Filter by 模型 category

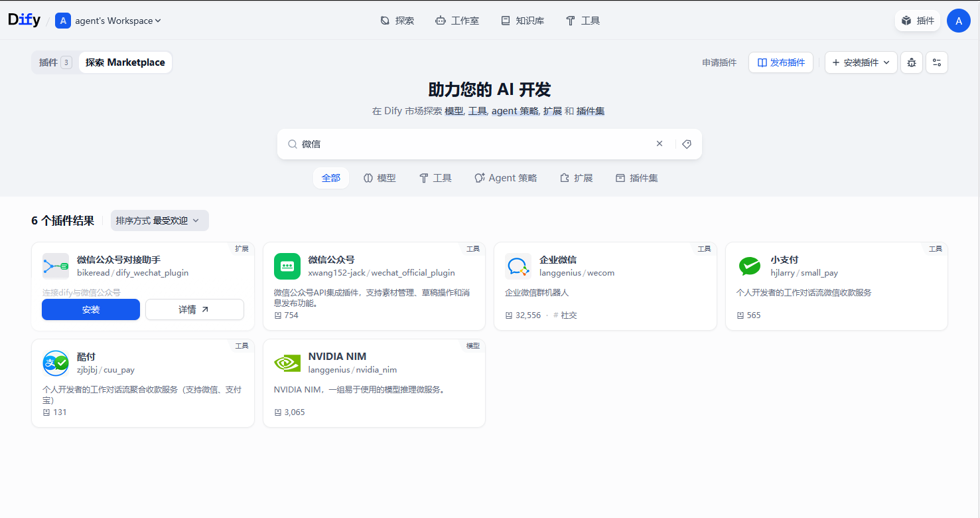pyautogui.click(x=380, y=178)
